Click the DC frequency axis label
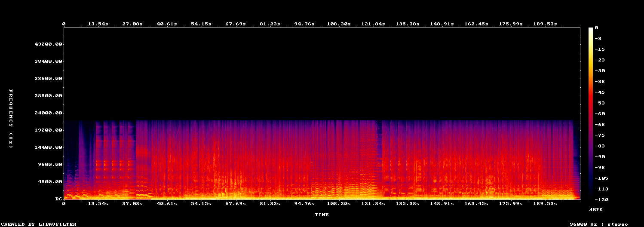Screen dimensions: 644x227 point(59,199)
